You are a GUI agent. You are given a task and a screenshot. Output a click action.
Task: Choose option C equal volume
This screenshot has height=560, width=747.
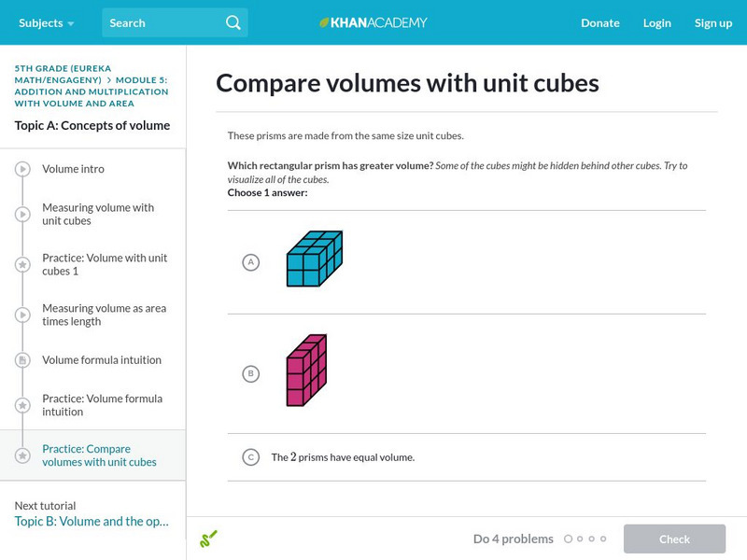pyautogui.click(x=250, y=457)
